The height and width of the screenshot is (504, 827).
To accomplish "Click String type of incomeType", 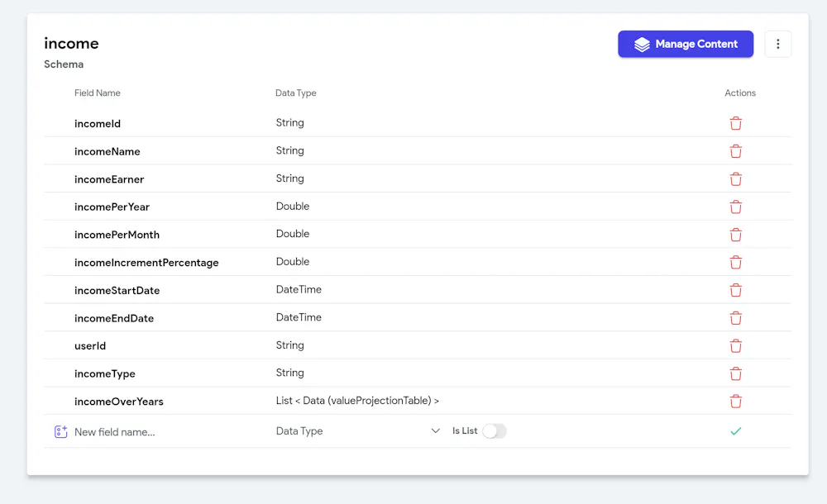I will click(290, 373).
